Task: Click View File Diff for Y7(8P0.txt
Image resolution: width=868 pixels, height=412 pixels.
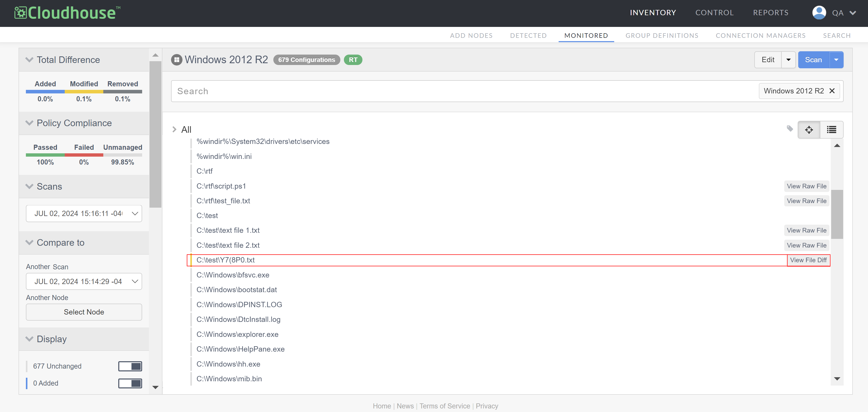Action: coord(808,260)
